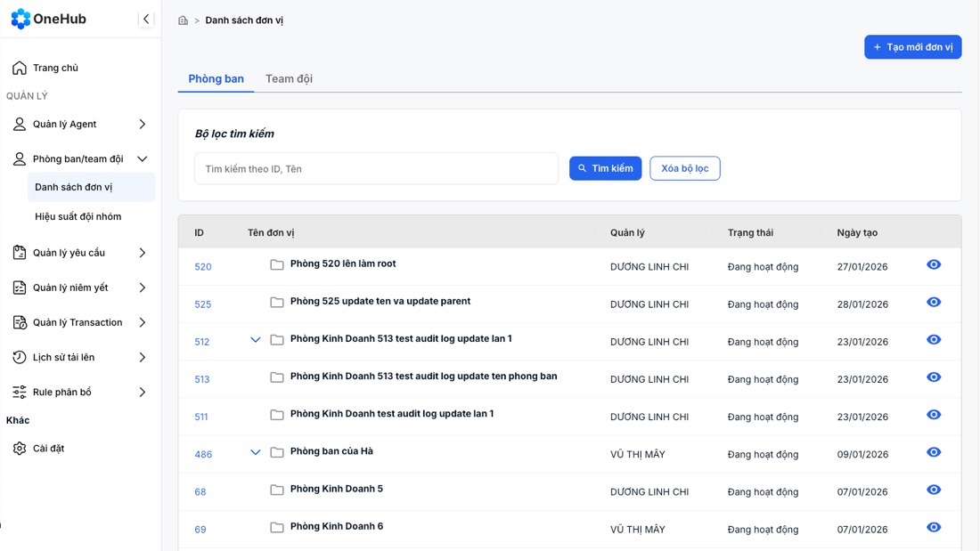The height and width of the screenshot is (551, 980).
Task: Collapse the Phòng ban của Hà tree chevron
Action: [x=255, y=452]
